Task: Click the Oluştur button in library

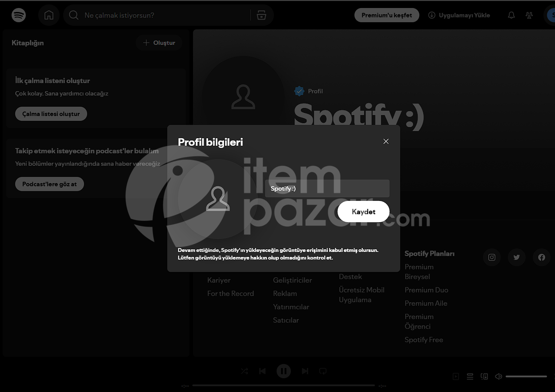Action: point(159,43)
